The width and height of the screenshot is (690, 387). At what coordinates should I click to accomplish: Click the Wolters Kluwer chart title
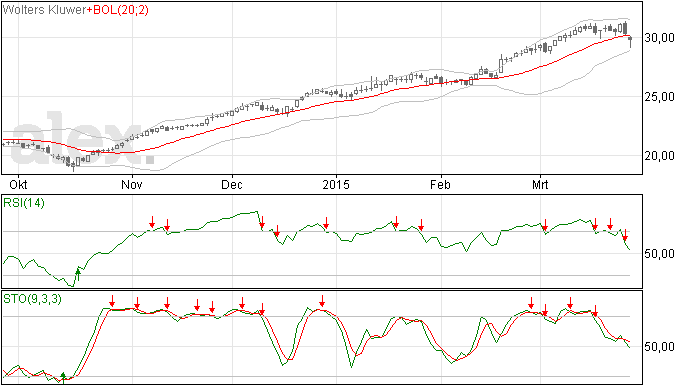[x=44, y=10]
